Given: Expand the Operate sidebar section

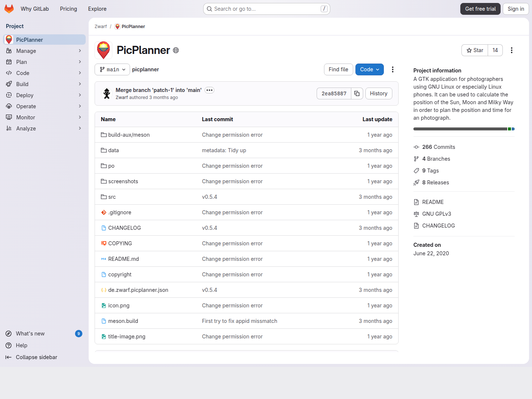Looking at the screenshot, I should click(44, 106).
